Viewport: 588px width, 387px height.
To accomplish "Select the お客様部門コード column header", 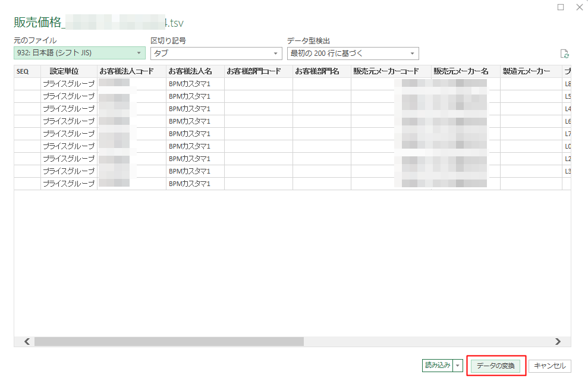I will click(257, 71).
